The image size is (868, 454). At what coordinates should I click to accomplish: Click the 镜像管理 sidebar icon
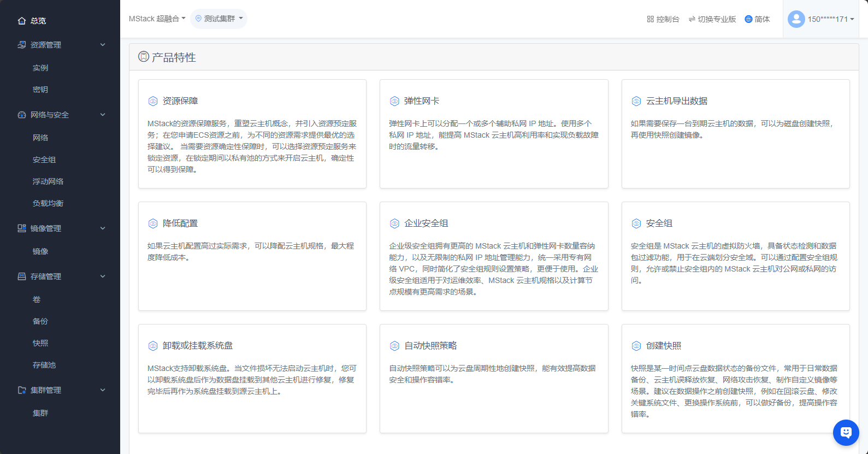point(22,228)
